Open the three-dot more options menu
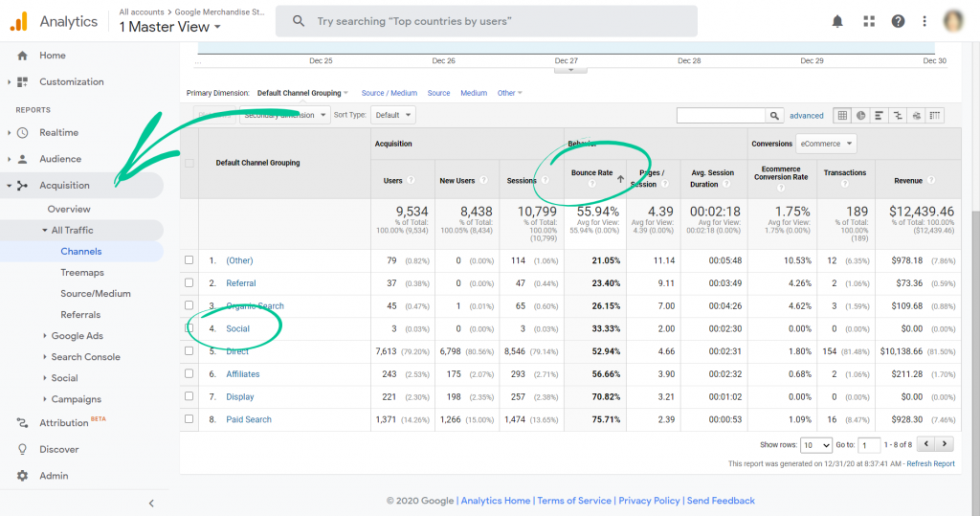This screenshot has width=980, height=516. tap(924, 21)
